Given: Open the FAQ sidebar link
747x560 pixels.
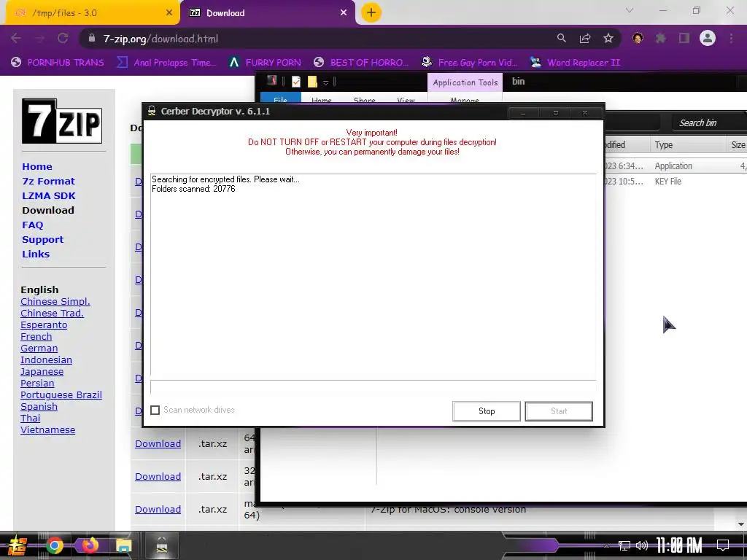Looking at the screenshot, I should point(32,225).
